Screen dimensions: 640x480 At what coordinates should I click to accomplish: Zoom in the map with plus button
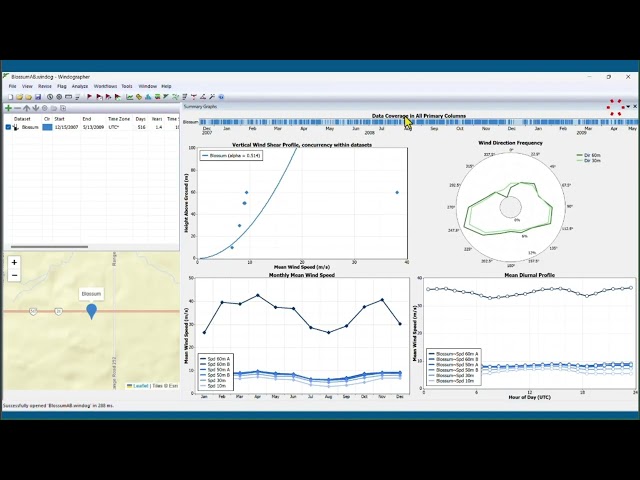14,262
